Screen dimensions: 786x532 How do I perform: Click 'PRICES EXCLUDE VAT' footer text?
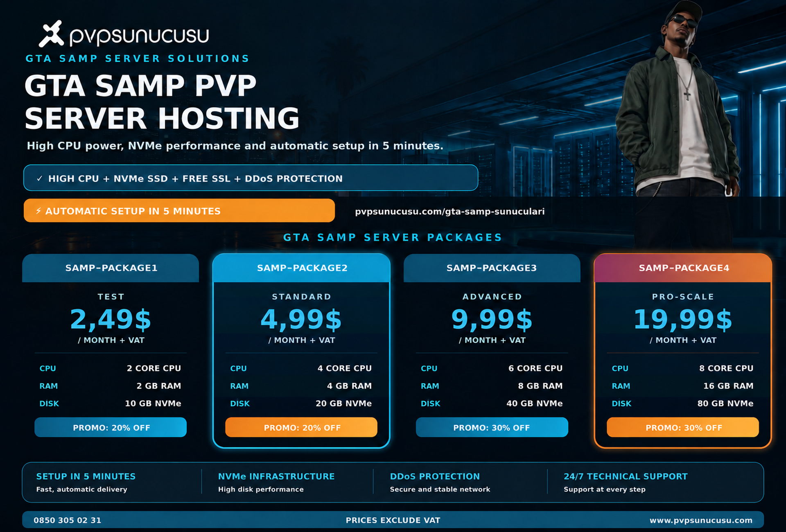coord(393,520)
